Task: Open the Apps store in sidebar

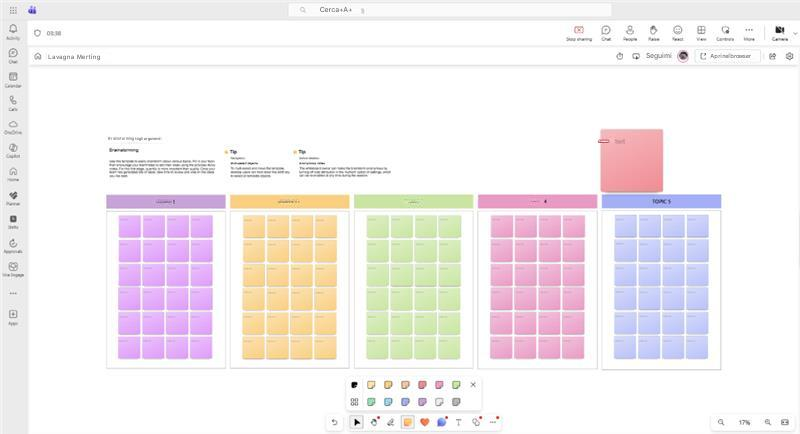Action: click(x=13, y=317)
